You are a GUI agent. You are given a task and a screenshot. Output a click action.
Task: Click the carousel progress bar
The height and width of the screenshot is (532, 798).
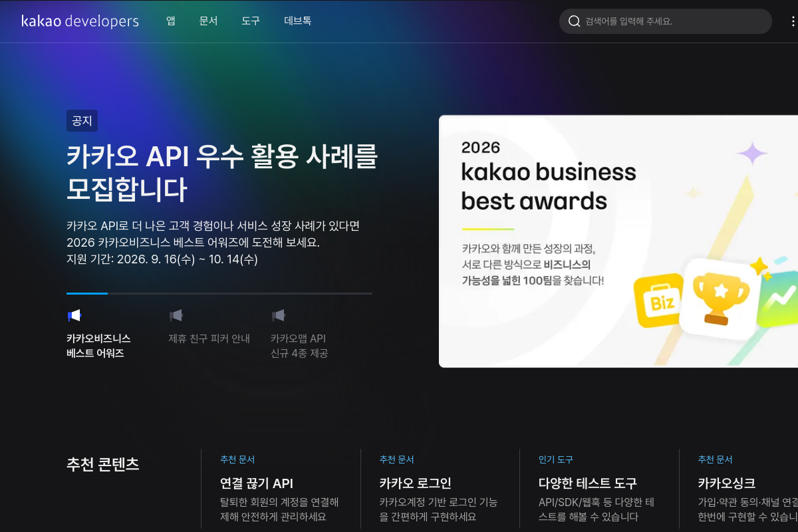click(x=219, y=293)
